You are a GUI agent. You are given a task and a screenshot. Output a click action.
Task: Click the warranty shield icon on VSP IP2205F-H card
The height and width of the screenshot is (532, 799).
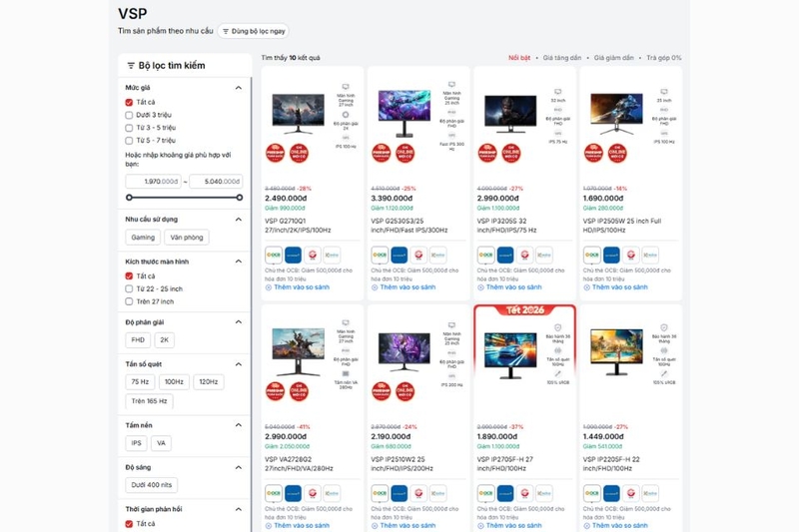point(664,327)
